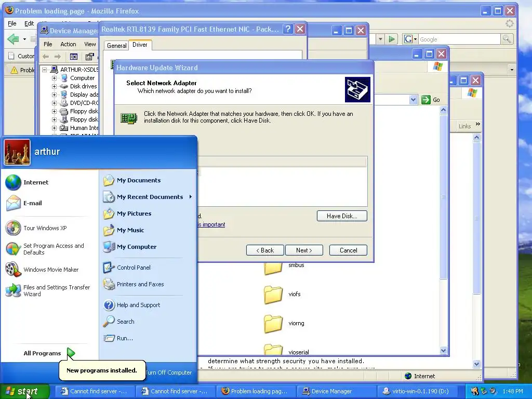532x399 pixels.
Task: Click Firefox search magnifier icon
Action: [507, 39]
